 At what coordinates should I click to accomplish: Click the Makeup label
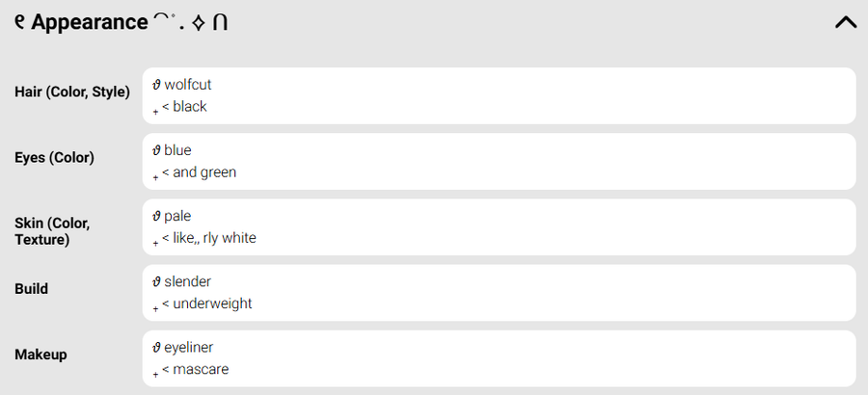pyautogui.click(x=41, y=354)
